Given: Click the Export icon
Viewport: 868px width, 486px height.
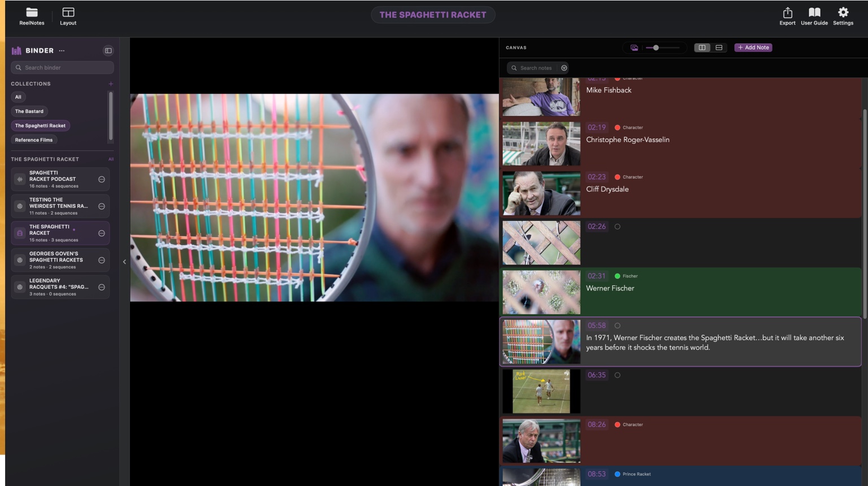Looking at the screenshot, I should click(787, 16).
